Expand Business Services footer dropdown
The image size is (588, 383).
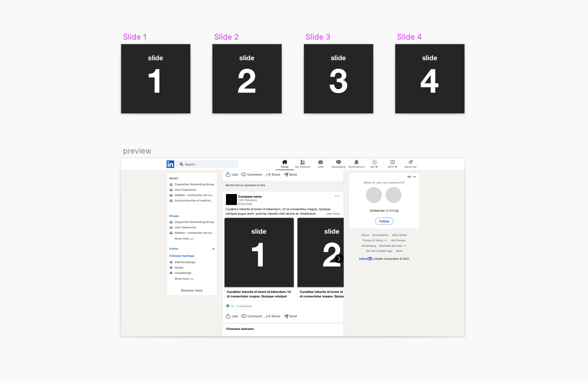point(393,246)
